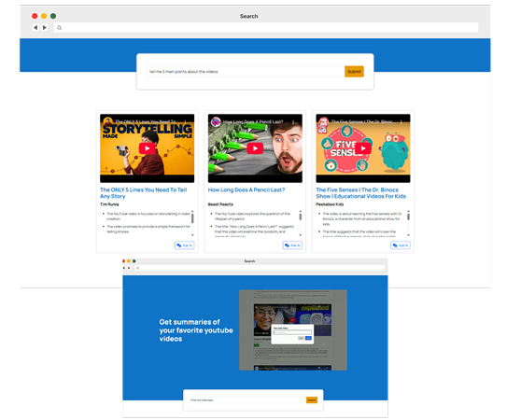Open three-dot menu on the pencil video

(293, 122)
